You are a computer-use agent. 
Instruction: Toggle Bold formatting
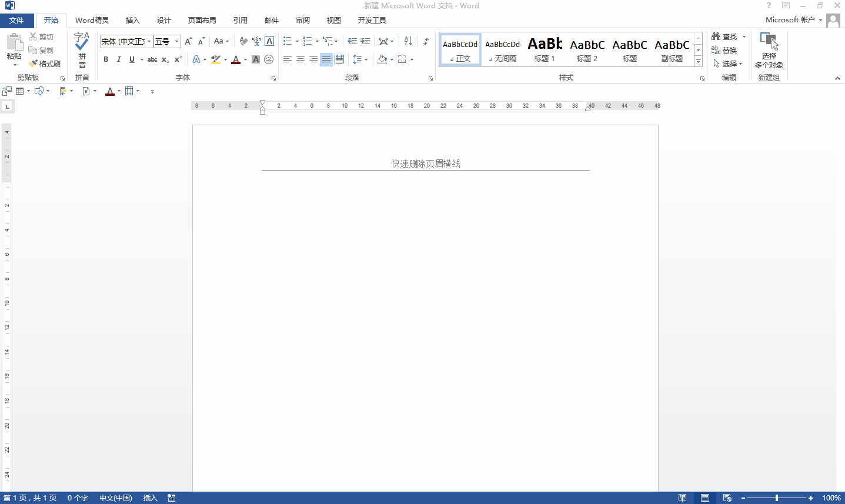pos(106,59)
